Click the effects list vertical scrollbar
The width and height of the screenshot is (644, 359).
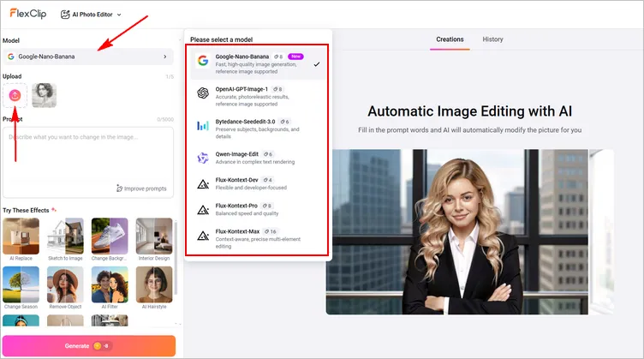(176, 258)
